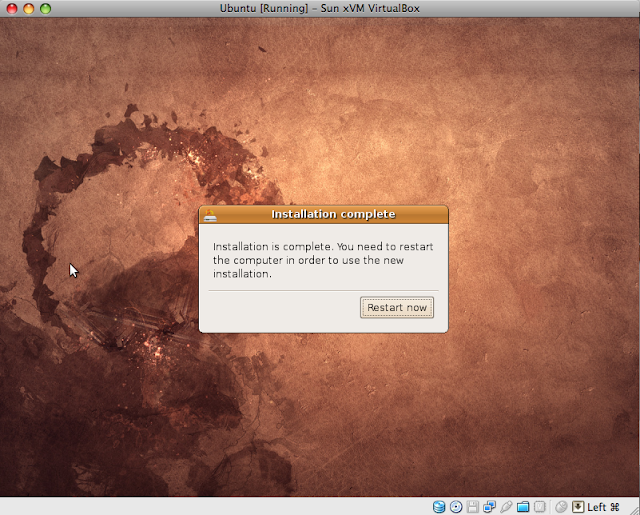Click the CD/DVD drive status icon
The height and width of the screenshot is (515, 640).
click(x=456, y=507)
